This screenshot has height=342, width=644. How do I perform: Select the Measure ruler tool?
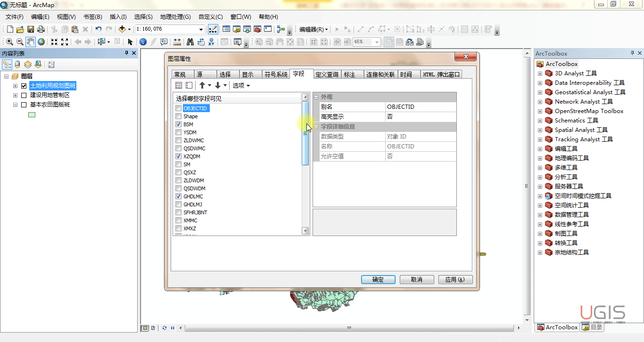click(x=177, y=42)
